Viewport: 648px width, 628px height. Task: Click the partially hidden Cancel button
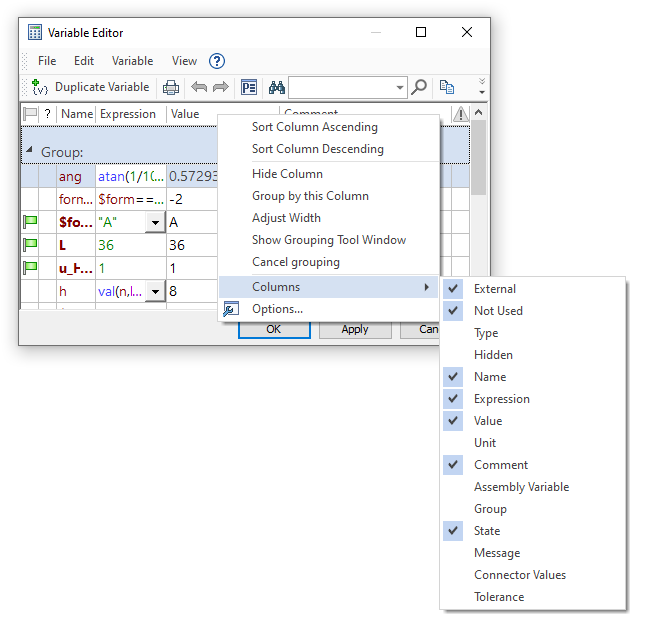(420, 330)
